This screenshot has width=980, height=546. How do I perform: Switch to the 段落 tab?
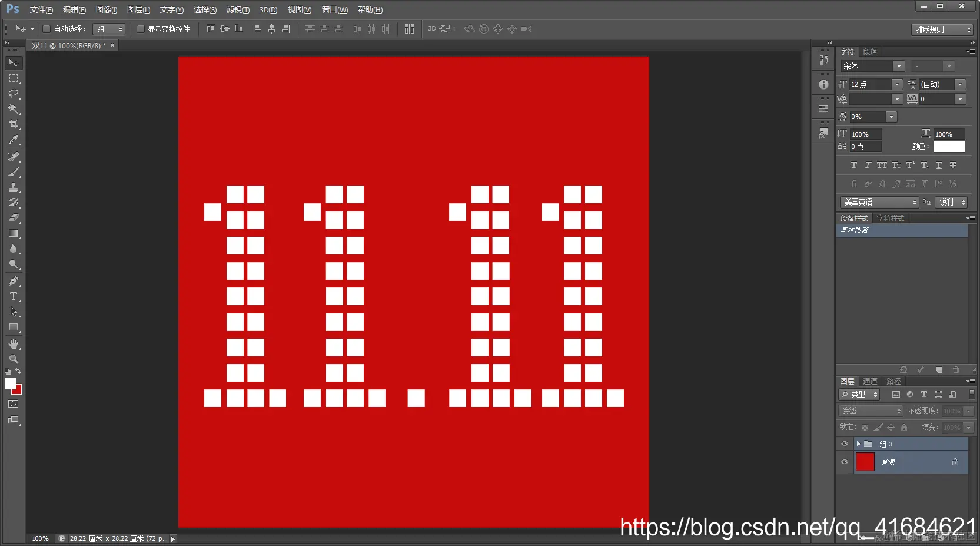[x=870, y=52]
